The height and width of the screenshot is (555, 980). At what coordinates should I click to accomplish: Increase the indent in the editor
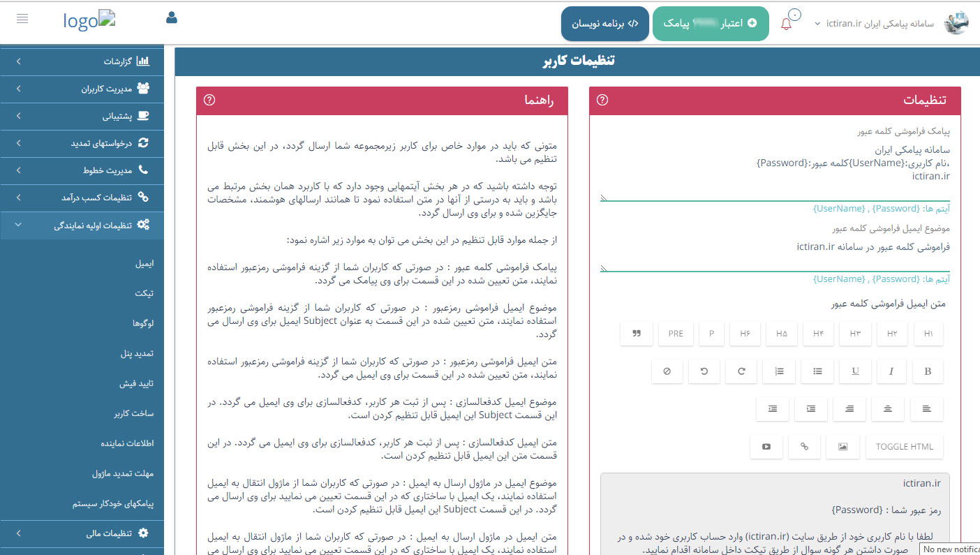[x=811, y=409]
